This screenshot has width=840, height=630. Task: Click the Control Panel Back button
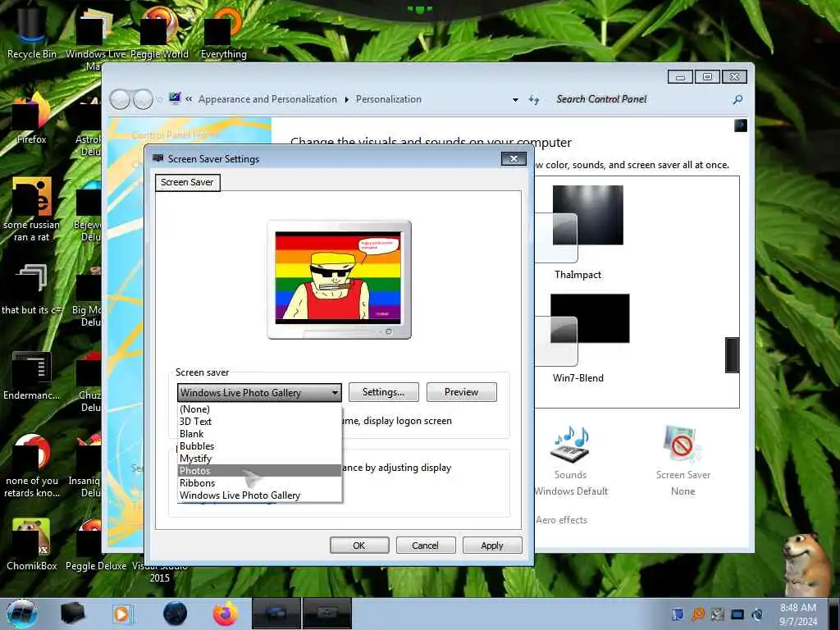(x=120, y=99)
